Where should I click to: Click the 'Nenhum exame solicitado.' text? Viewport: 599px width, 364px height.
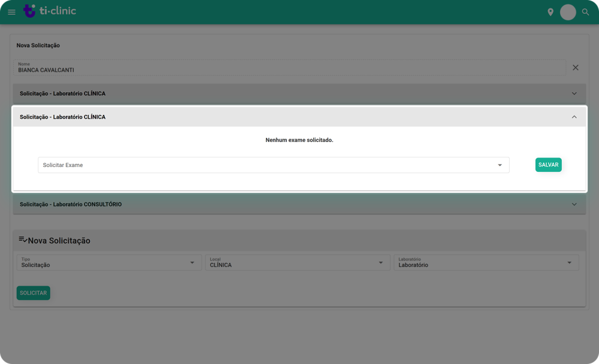pyautogui.click(x=299, y=140)
